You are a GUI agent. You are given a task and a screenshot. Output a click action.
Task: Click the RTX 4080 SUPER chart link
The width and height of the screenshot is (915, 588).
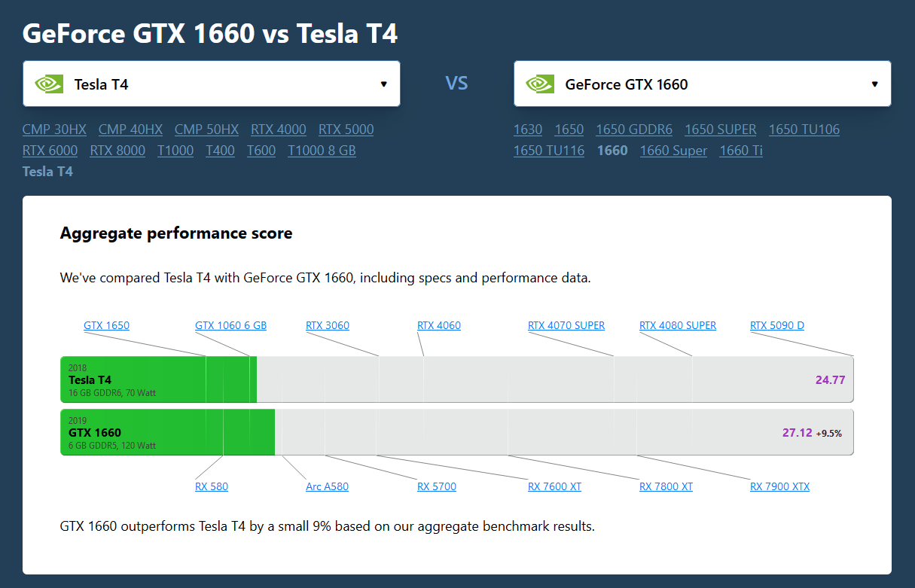tap(678, 326)
